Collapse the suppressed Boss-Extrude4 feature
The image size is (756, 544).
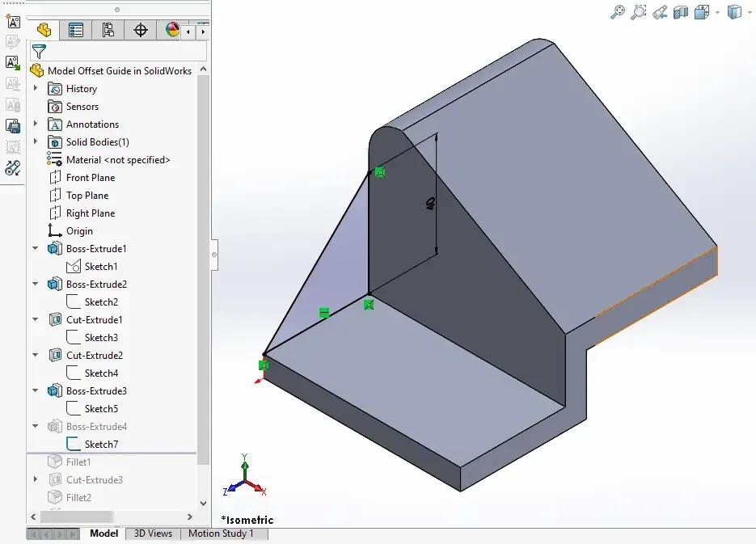tap(36, 426)
